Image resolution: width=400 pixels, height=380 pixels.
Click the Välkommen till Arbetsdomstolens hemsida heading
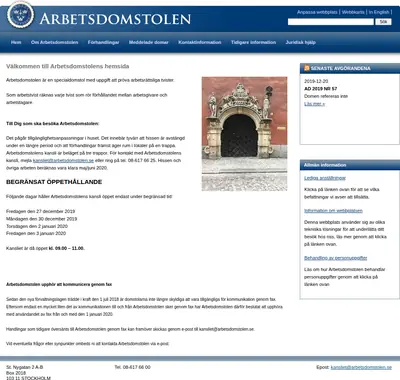coord(68,66)
